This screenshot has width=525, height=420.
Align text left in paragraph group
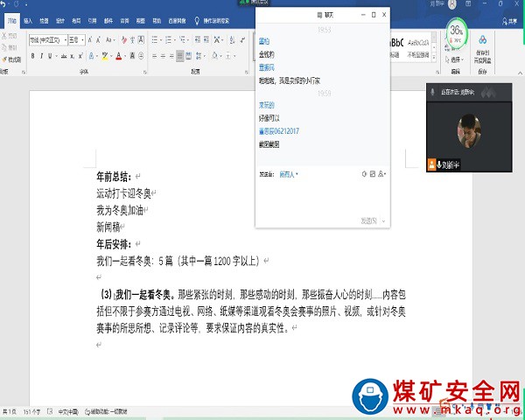pyautogui.click(x=154, y=56)
